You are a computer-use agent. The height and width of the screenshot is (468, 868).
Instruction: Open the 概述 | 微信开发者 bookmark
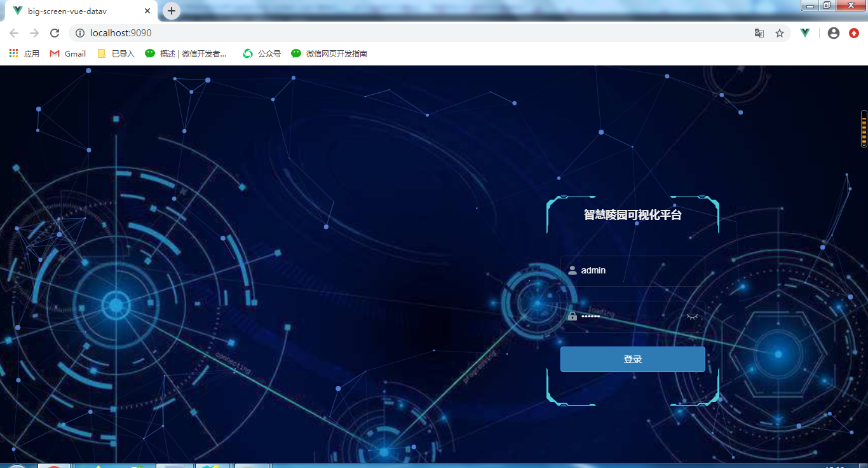click(186, 53)
